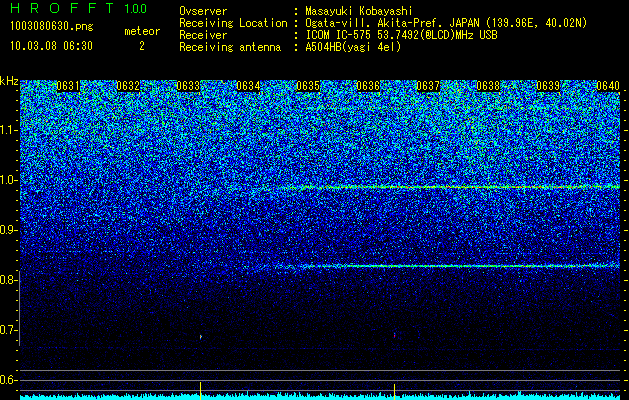Click the cyan signal level strip at the bottom

pos(320,396)
